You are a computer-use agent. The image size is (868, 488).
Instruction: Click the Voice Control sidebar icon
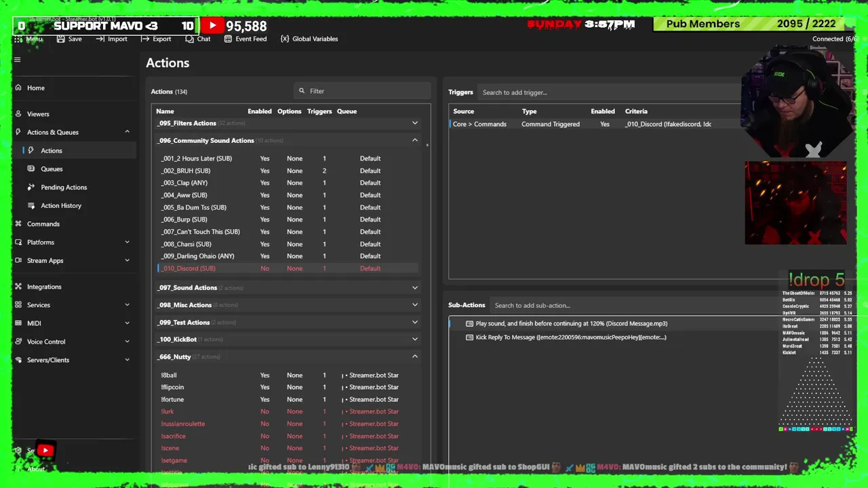click(x=18, y=342)
